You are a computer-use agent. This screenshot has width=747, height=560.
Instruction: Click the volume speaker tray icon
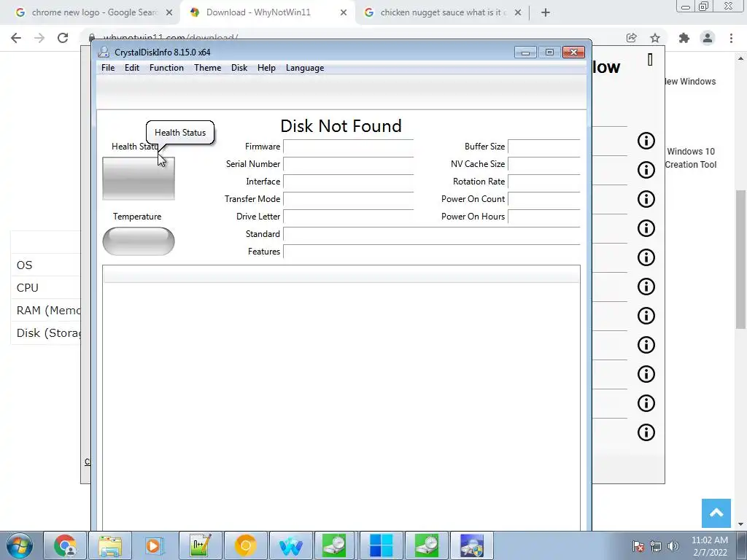(673, 546)
